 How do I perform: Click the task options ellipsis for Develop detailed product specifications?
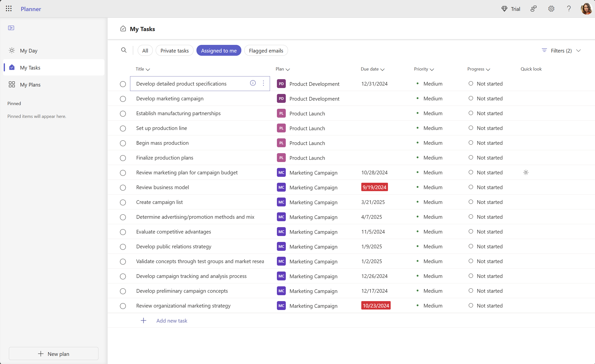(264, 83)
